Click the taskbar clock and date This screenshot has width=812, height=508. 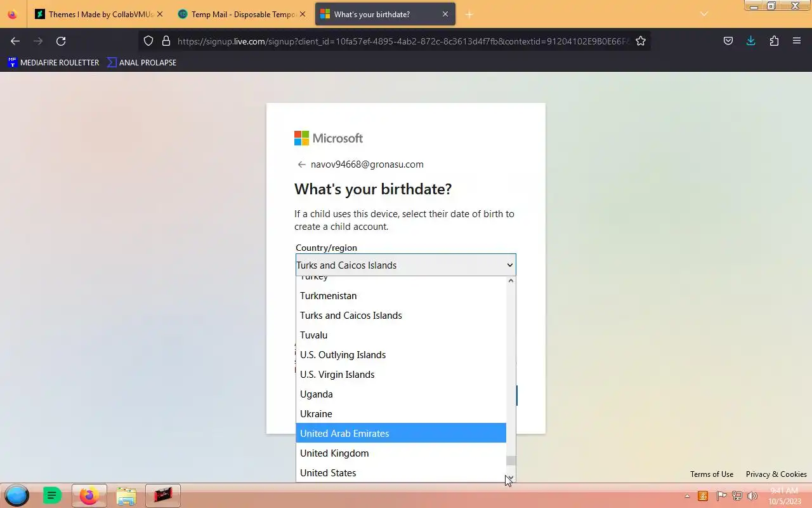point(784,496)
